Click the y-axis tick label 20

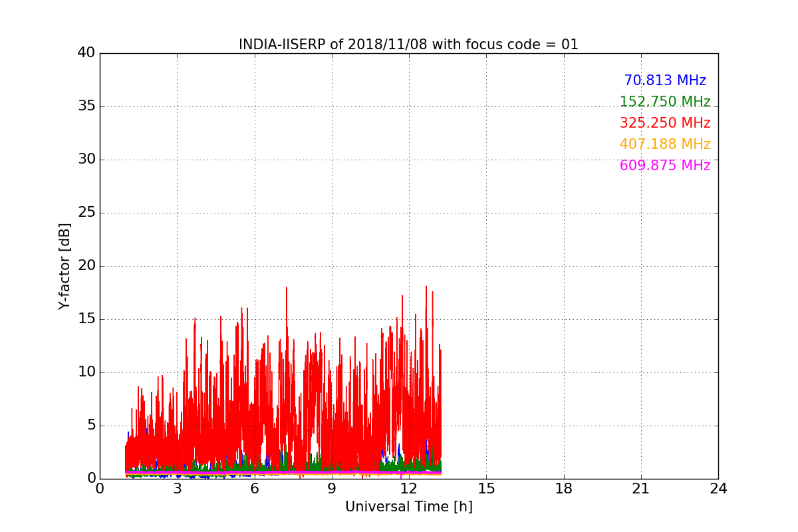(x=86, y=266)
